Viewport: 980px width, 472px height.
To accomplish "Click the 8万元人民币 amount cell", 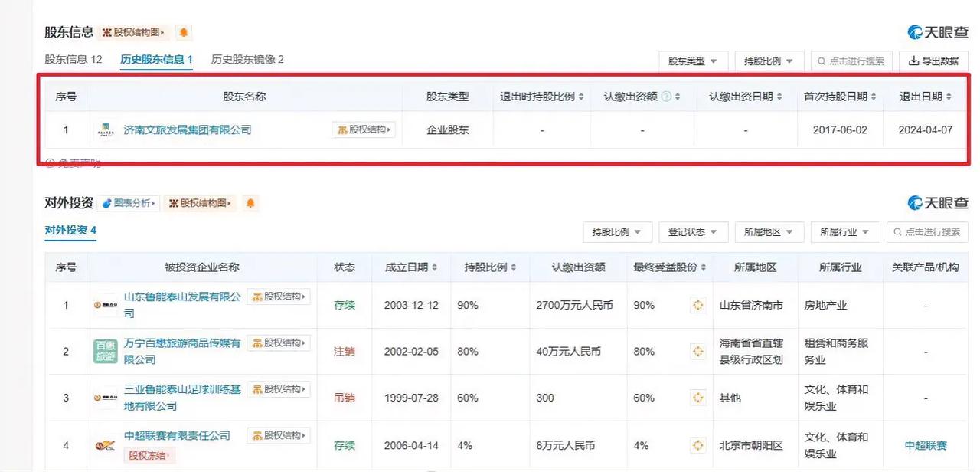I will [566, 445].
